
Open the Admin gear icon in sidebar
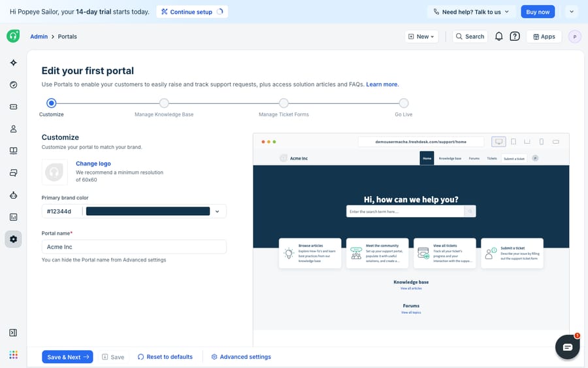(x=14, y=239)
